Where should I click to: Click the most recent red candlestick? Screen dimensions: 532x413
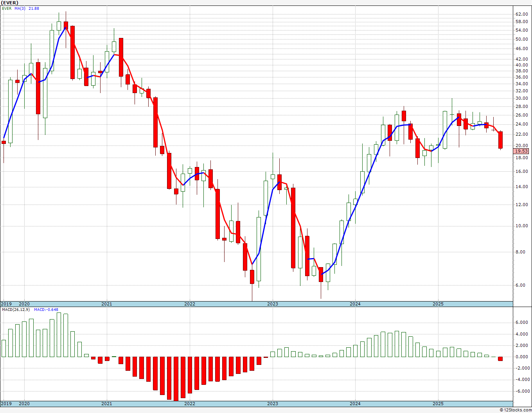click(500, 140)
